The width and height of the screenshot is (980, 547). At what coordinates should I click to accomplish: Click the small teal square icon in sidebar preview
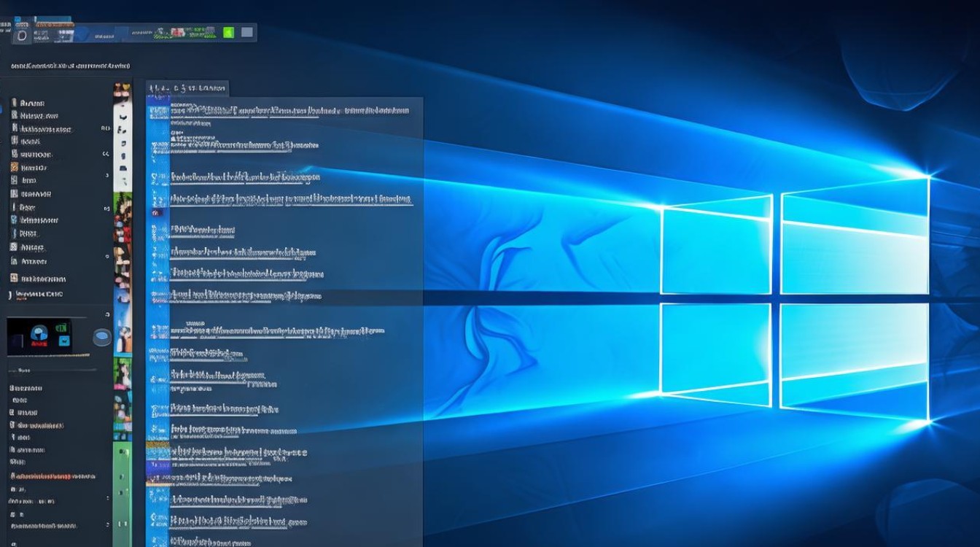[64, 341]
